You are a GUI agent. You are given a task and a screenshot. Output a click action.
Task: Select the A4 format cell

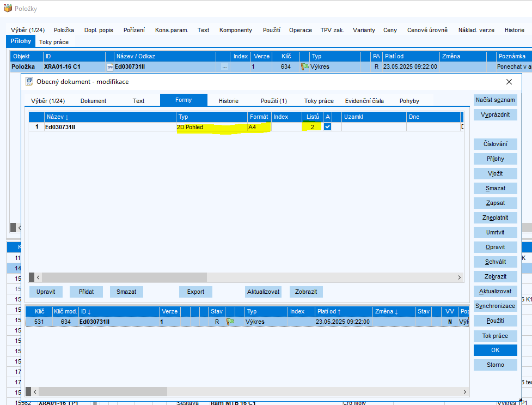259,127
